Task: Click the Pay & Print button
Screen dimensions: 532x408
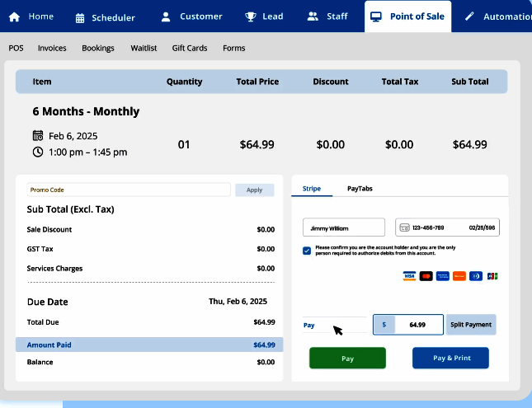Action: point(450,359)
